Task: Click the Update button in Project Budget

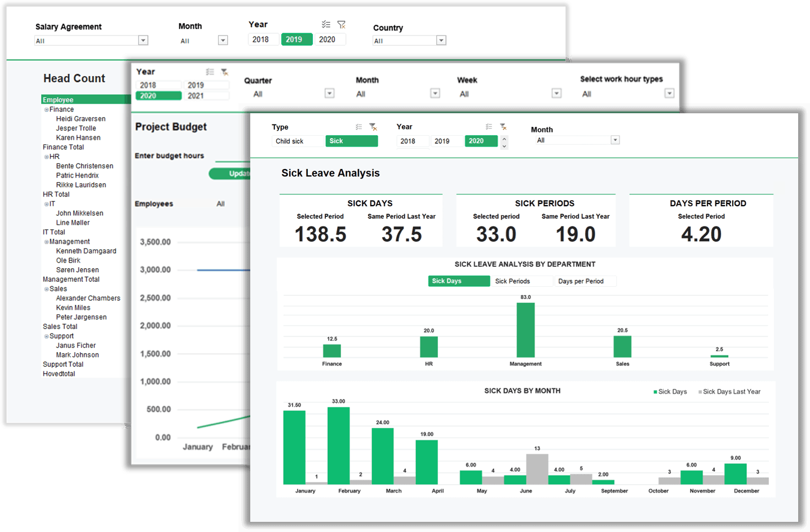Action: [x=229, y=174]
